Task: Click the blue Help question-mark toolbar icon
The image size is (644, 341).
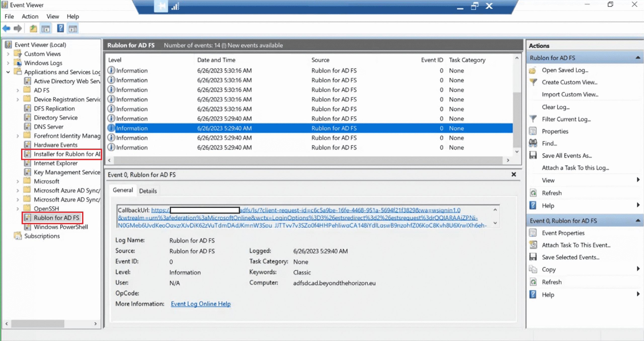Action: coord(60,28)
